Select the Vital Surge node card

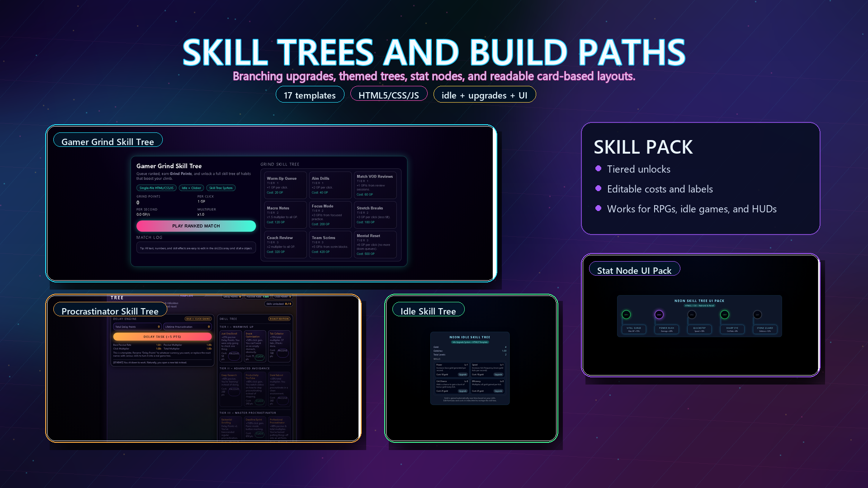pyautogui.click(x=634, y=329)
